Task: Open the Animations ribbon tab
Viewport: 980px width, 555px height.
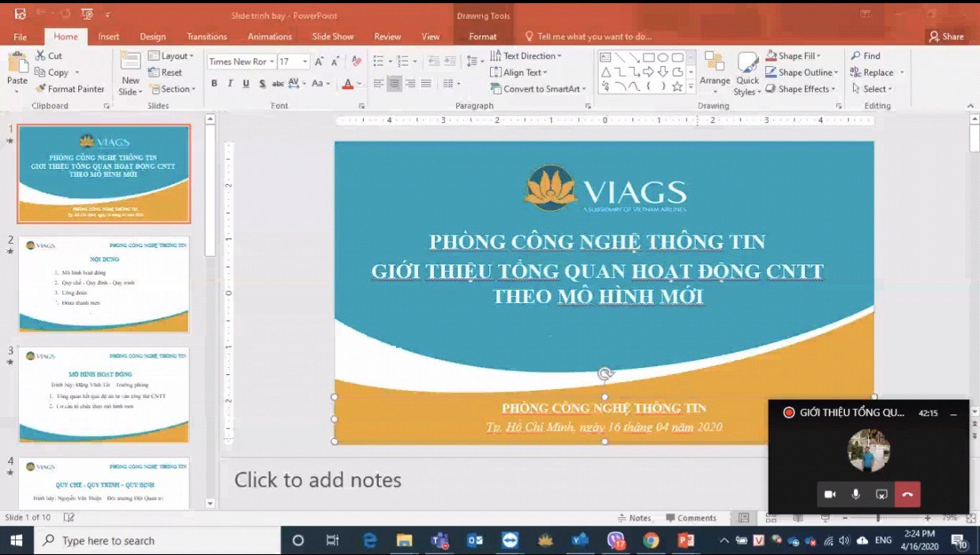Action: 270,36
